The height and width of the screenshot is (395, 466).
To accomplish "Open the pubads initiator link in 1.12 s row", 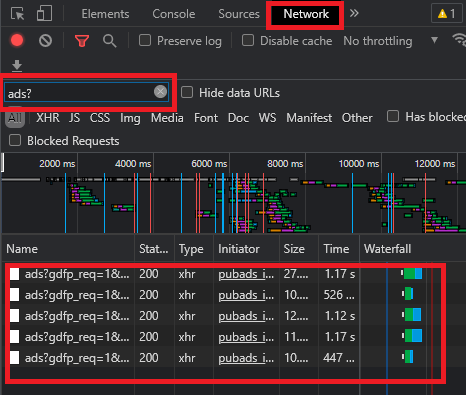I will pyautogui.click(x=246, y=316).
